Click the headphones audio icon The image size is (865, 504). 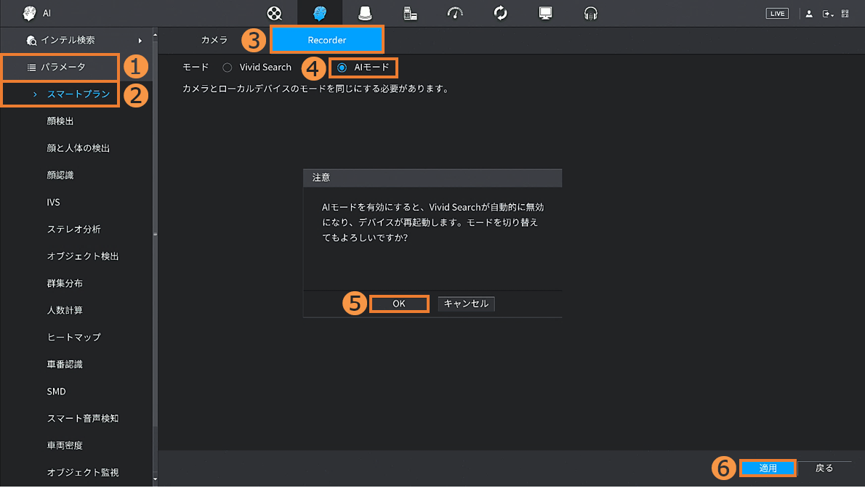click(x=591, y=13)
